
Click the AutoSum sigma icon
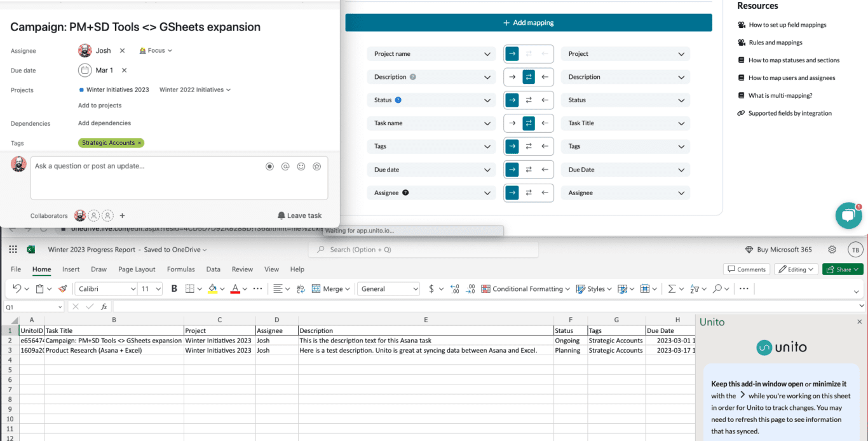(x=671, y=288)
